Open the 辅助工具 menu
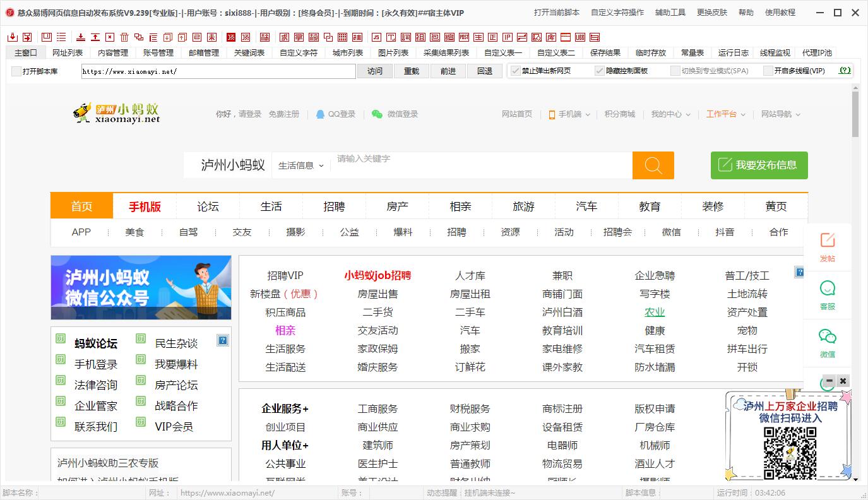 click(x=670, y=12)
